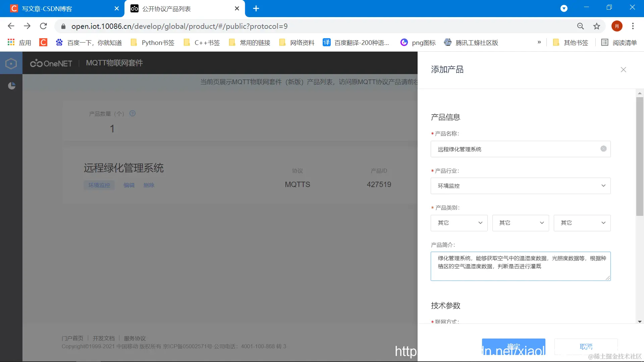Click the form panel's vertical scrollbar thumb
This screenshot has width=644, height=362.
pos(639,156)
